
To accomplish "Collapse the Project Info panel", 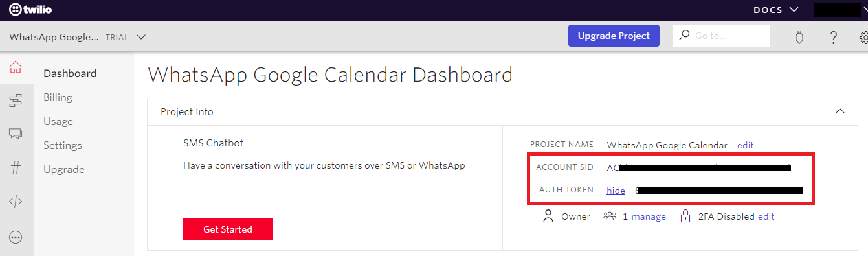I will [840, 111].
